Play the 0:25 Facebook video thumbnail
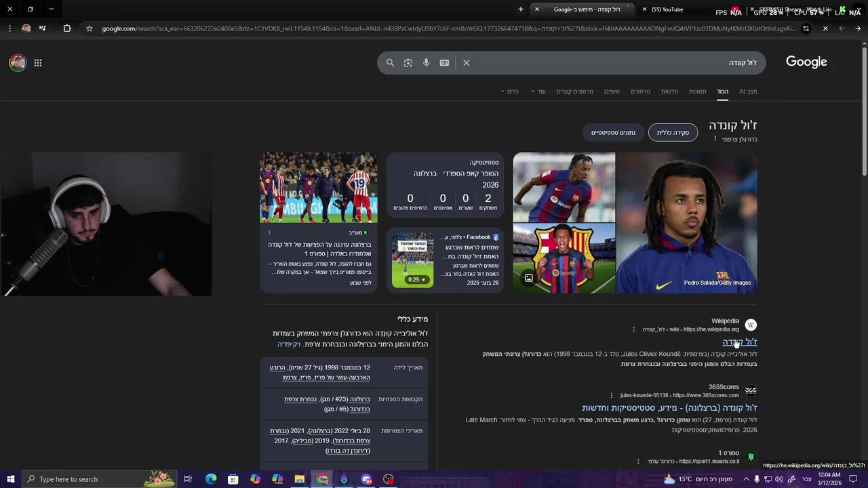 [x=412, y=261]
